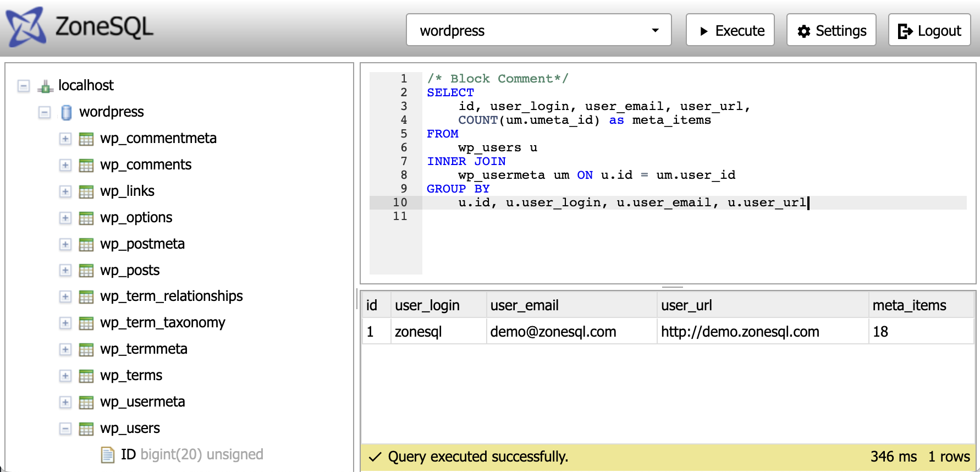The width and height of the screenshot is (980, 472).
Task: Click the wp_users table icon
Action: click(86, 429)
